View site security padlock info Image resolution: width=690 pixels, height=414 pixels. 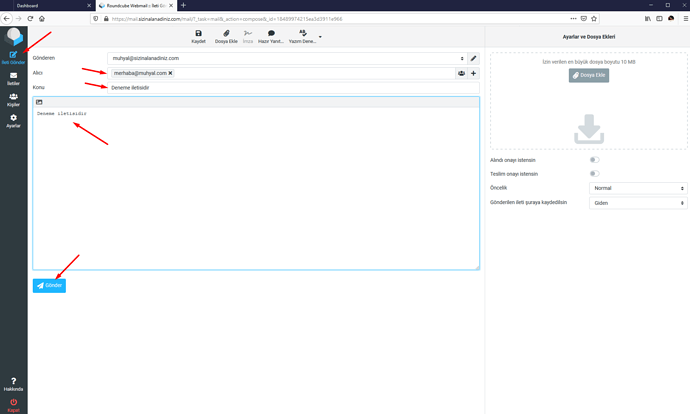[x=106, y=19]
